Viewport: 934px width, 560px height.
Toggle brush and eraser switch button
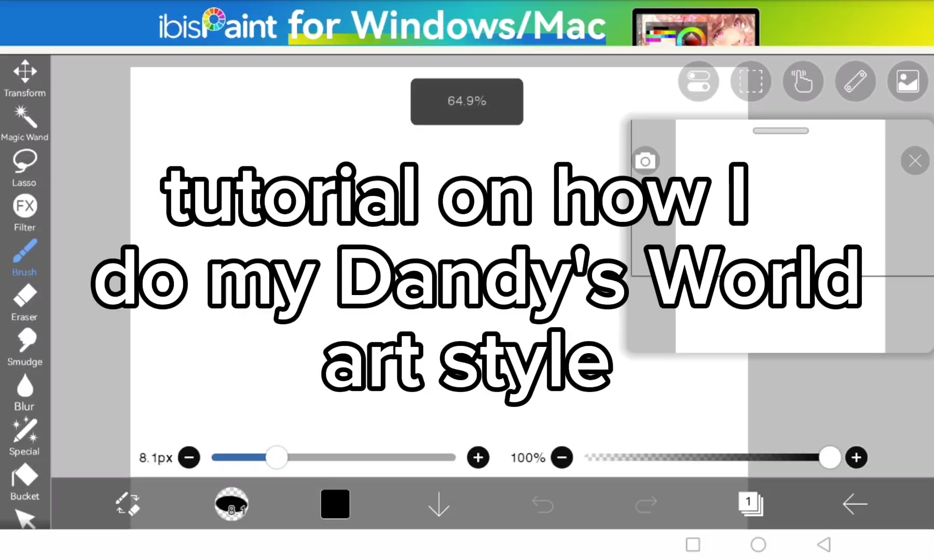point(128,504)
